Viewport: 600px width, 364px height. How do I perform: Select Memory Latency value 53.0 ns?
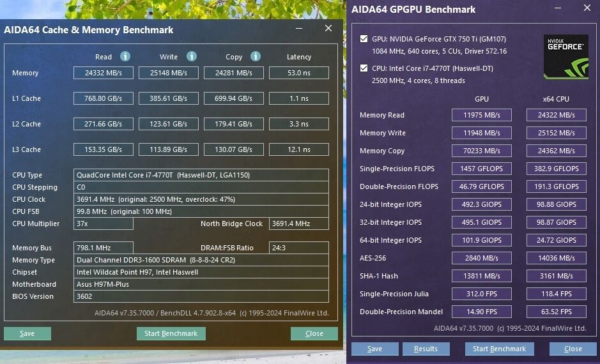point(299,73)
